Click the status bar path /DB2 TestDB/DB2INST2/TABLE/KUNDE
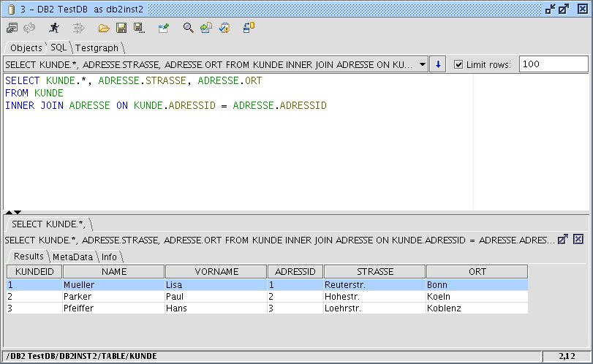The width and height of the screenshot is (593, 364). tap(82, 356)
